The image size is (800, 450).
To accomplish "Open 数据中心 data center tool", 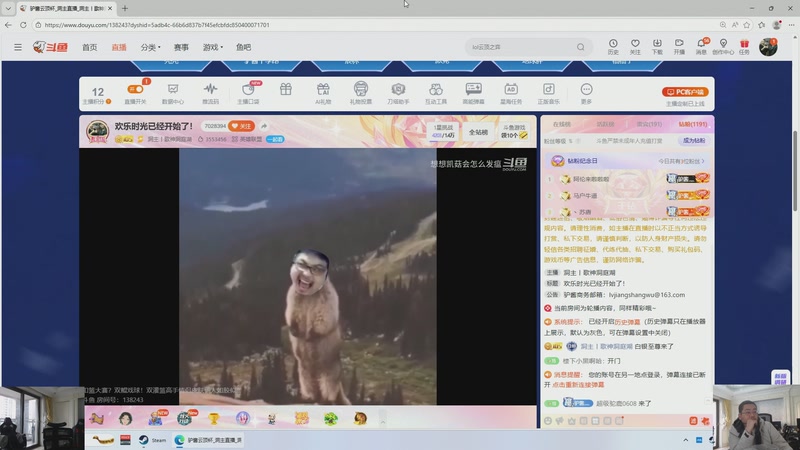I will click(173, 93).
